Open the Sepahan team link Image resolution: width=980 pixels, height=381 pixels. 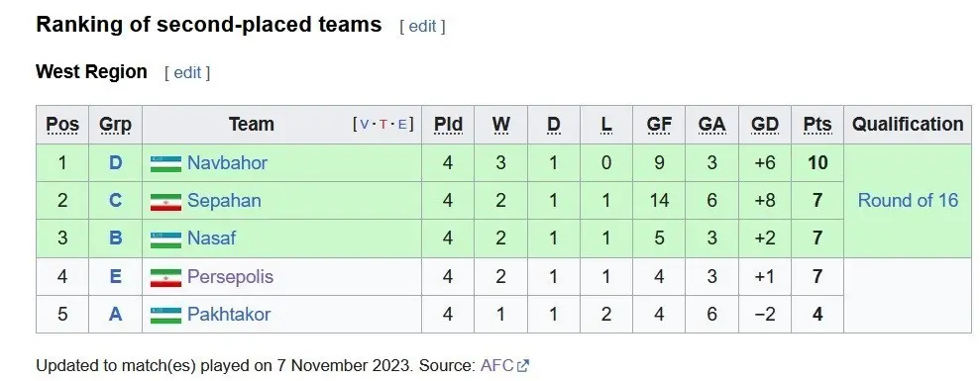(x=224, y=201)
